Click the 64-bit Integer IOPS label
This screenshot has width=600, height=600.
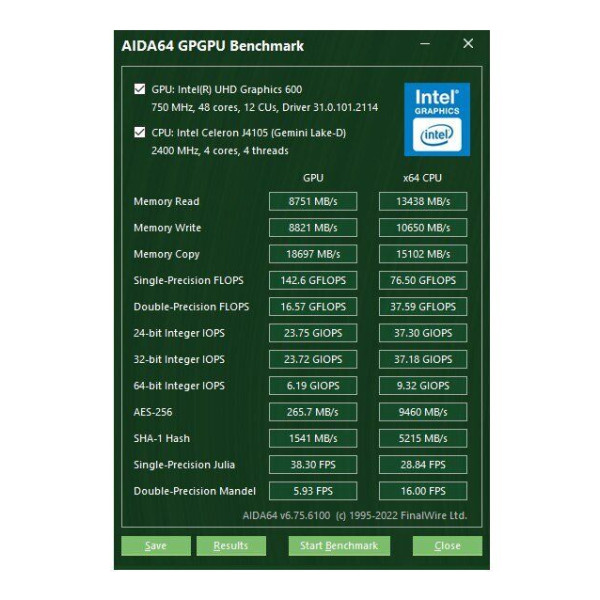tap(179, 386)
